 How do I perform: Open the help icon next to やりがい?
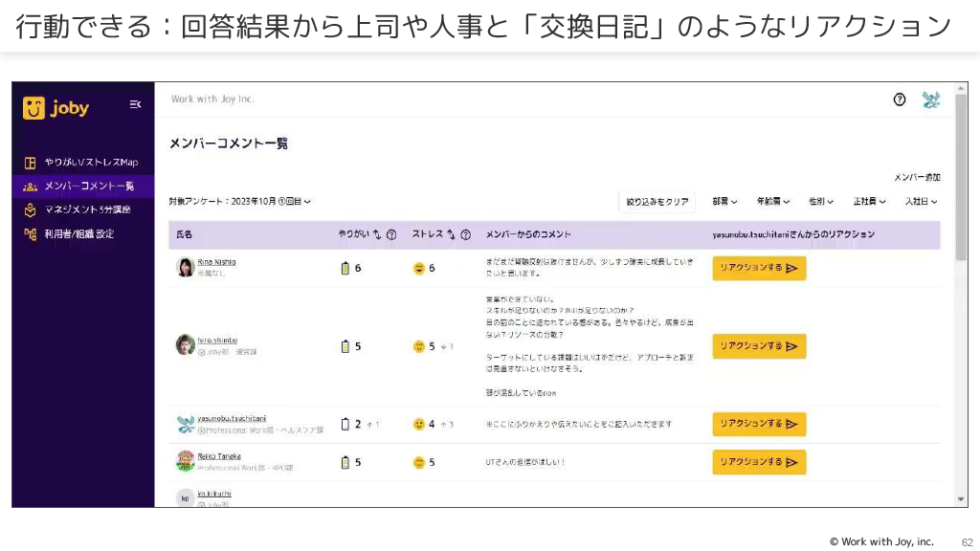pos(391,234)
